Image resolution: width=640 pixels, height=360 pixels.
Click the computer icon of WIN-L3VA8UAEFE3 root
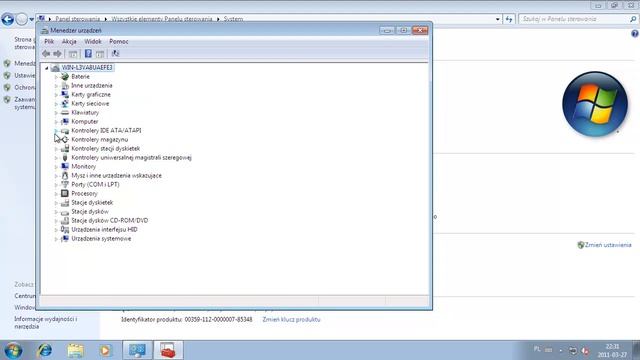coord(56,67)
